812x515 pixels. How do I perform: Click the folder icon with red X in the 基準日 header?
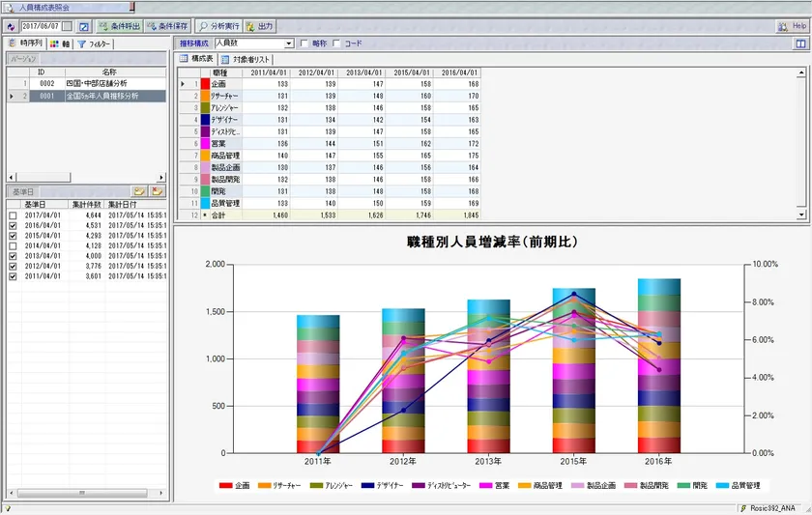[x=157, y=192]
